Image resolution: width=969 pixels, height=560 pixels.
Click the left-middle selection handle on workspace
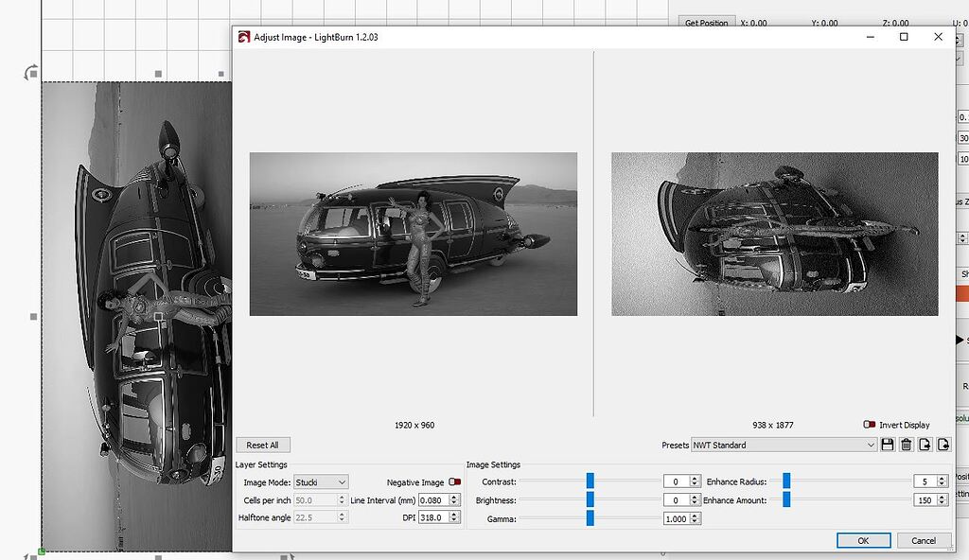point(33,317)
